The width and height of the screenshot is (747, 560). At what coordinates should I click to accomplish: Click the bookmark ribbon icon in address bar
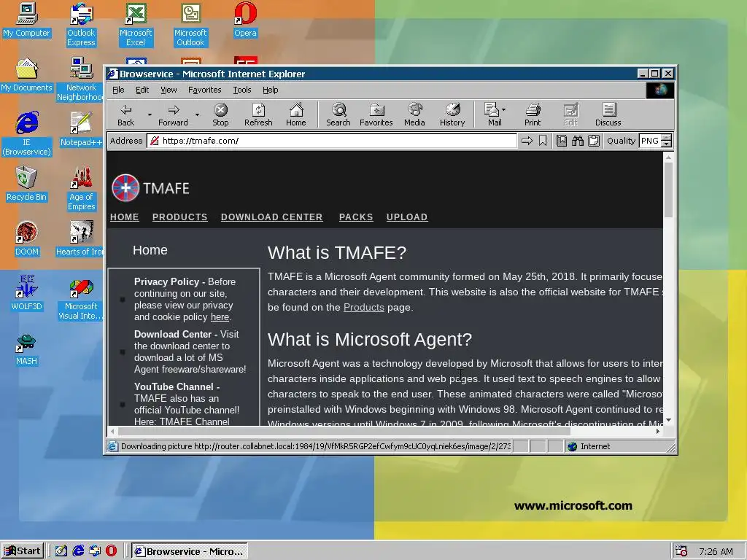[x=543, y=141]
